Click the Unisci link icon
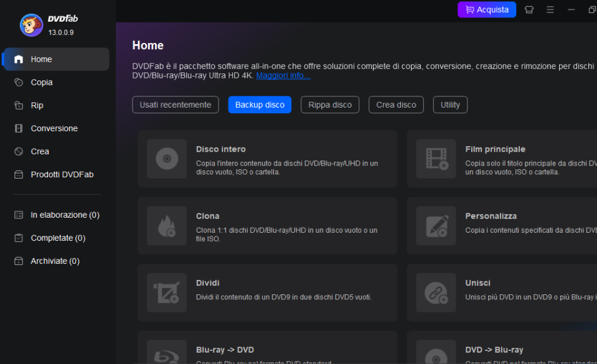The height and width of the screenshot is (364, 597). click(x=436, y=293)
